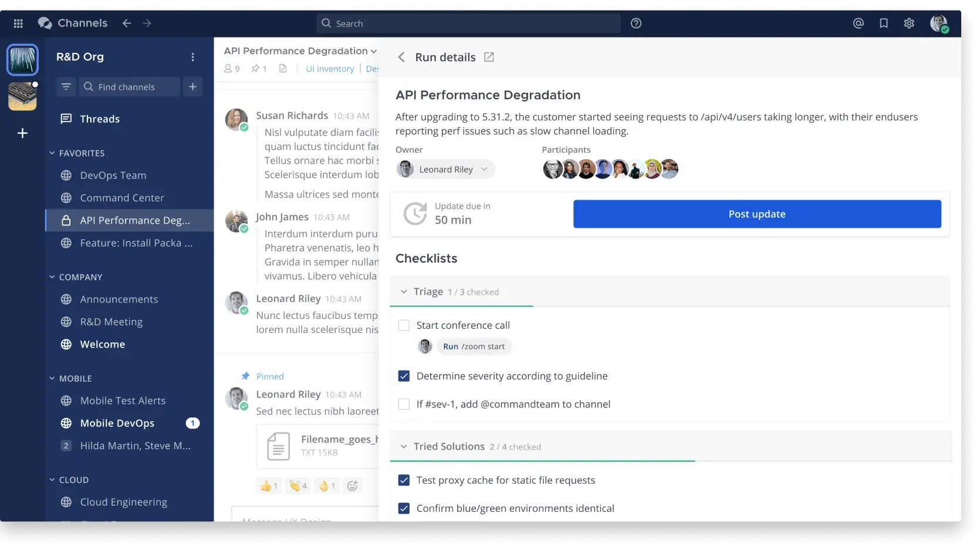Click the Search field in top bar
This screenshot has height=549, width=980.
click(469, 23)
